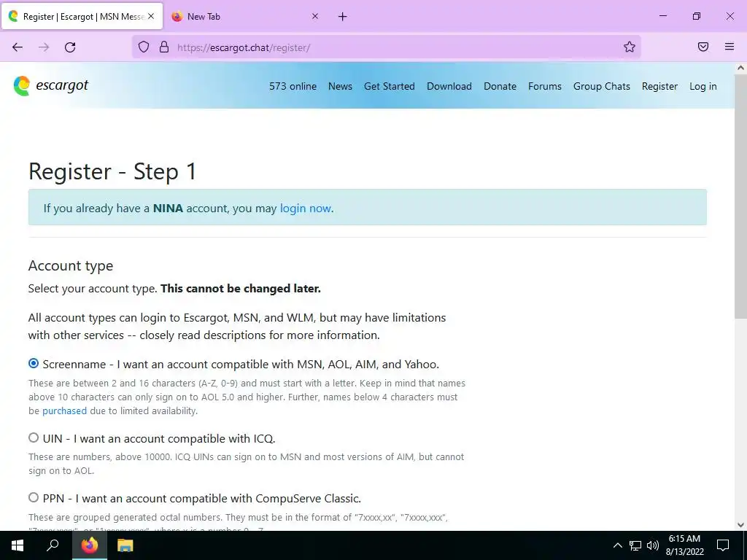Switch to the Register Escargot tab
747x560 pixels.
pos(82,17)
